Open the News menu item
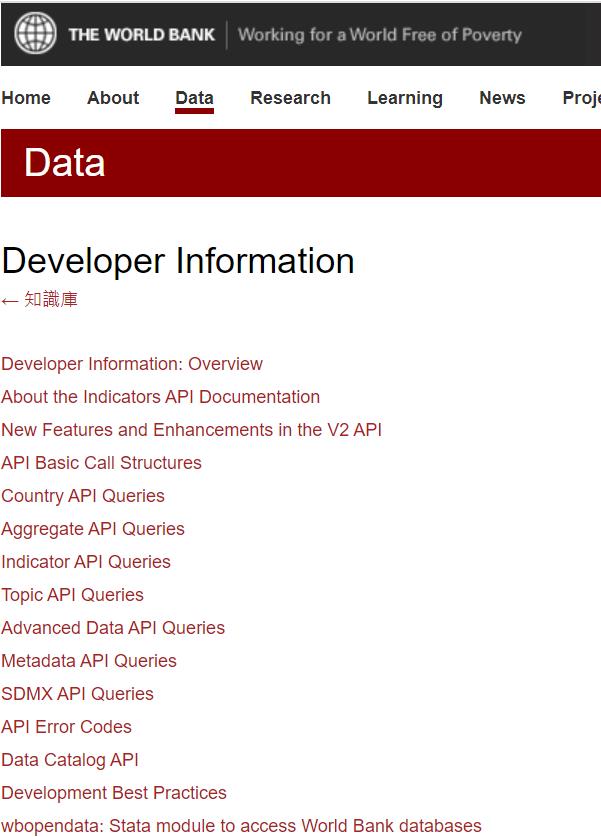 coord(502,98)
